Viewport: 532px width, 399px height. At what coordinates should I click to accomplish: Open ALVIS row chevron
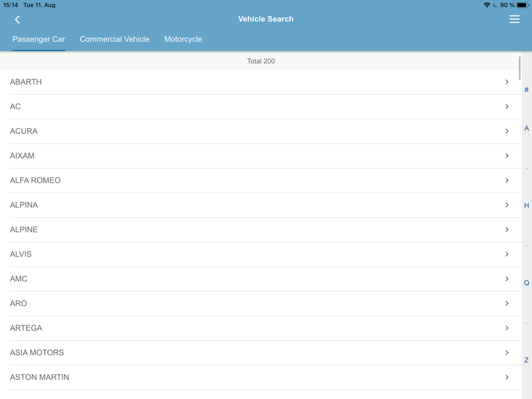tap(507, 254)
